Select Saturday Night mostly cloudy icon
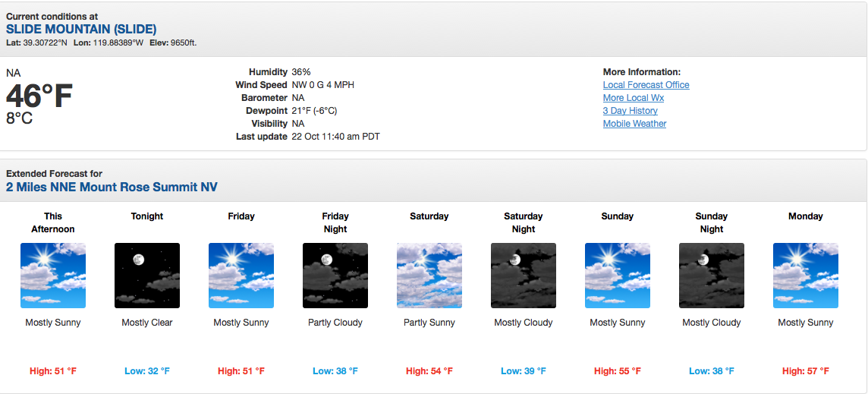 pos(524,276)
